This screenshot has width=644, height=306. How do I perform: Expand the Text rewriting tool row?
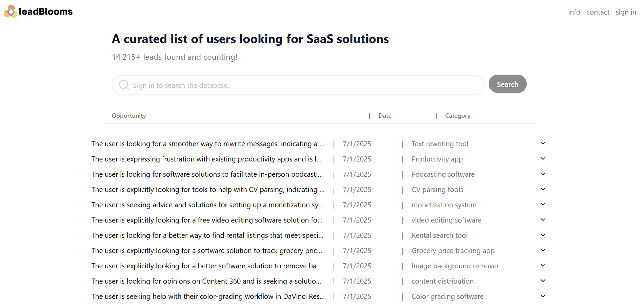coord(543,143)
